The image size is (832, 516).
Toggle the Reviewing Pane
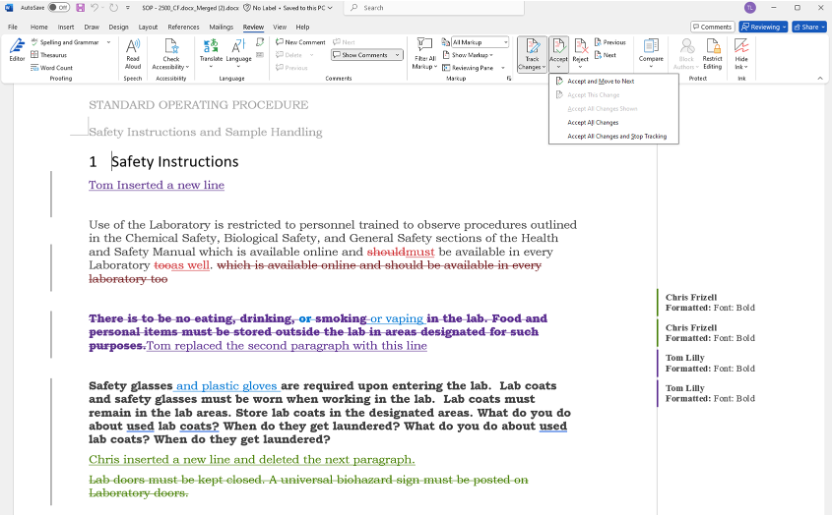pos(468,67)
